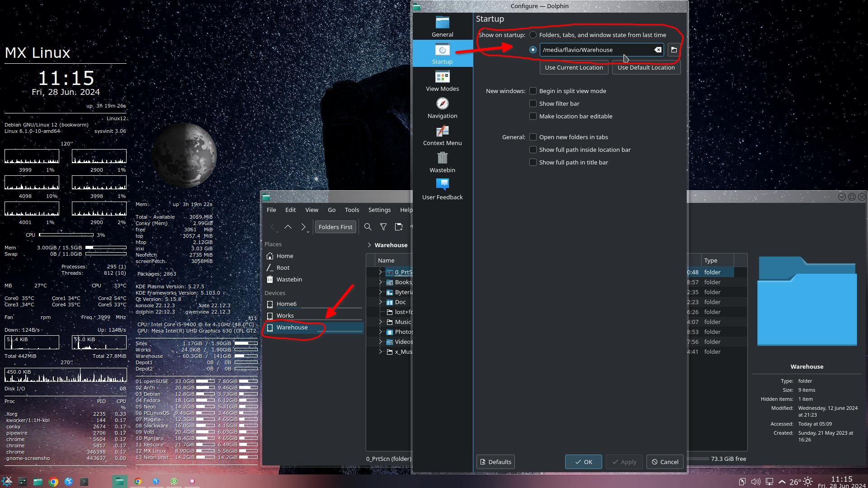Enable Show full path inside location bar
The height and width of the screenshot is (488, 868).
pos(533,150)
